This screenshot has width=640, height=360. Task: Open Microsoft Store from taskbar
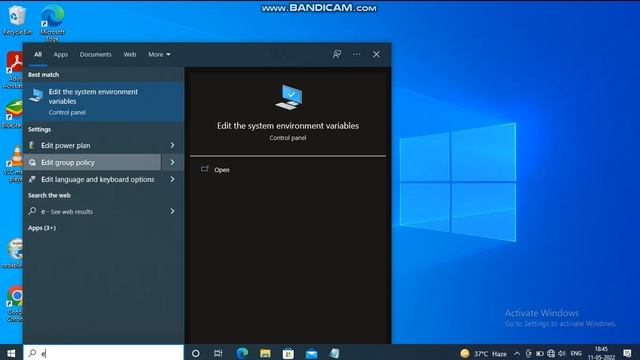[x=288, y=353]
